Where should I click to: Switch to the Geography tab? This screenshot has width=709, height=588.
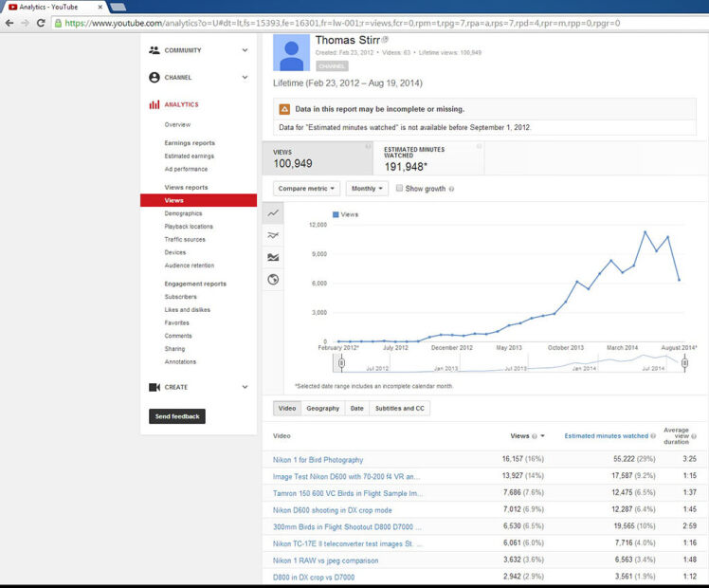(x=322, y=408)
